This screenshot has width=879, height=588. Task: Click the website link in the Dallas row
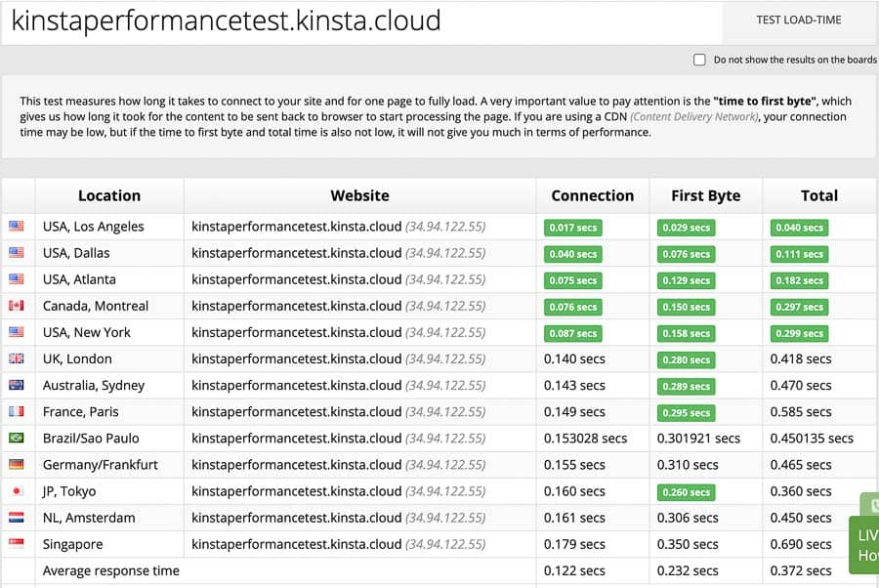[296, 253]
